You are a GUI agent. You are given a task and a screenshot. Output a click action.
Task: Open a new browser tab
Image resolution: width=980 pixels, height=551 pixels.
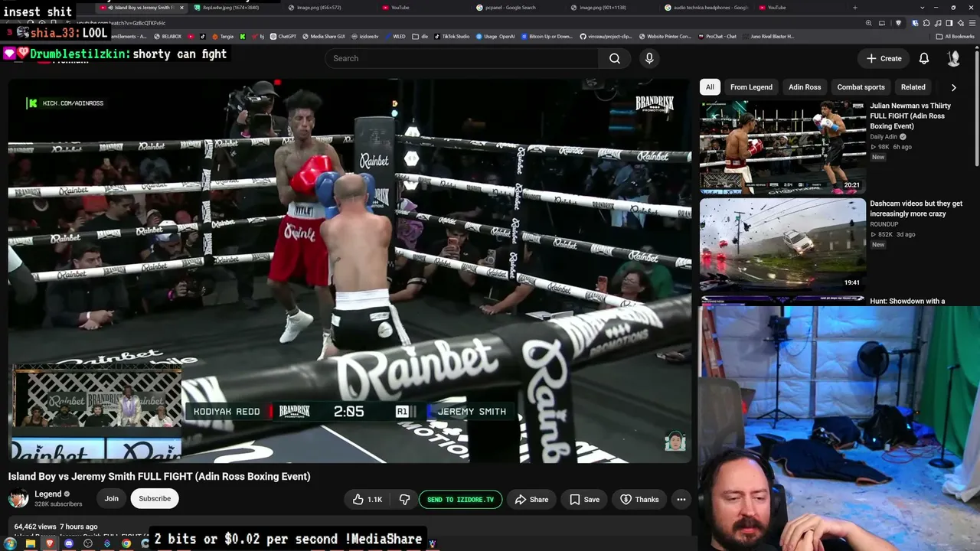855,8
